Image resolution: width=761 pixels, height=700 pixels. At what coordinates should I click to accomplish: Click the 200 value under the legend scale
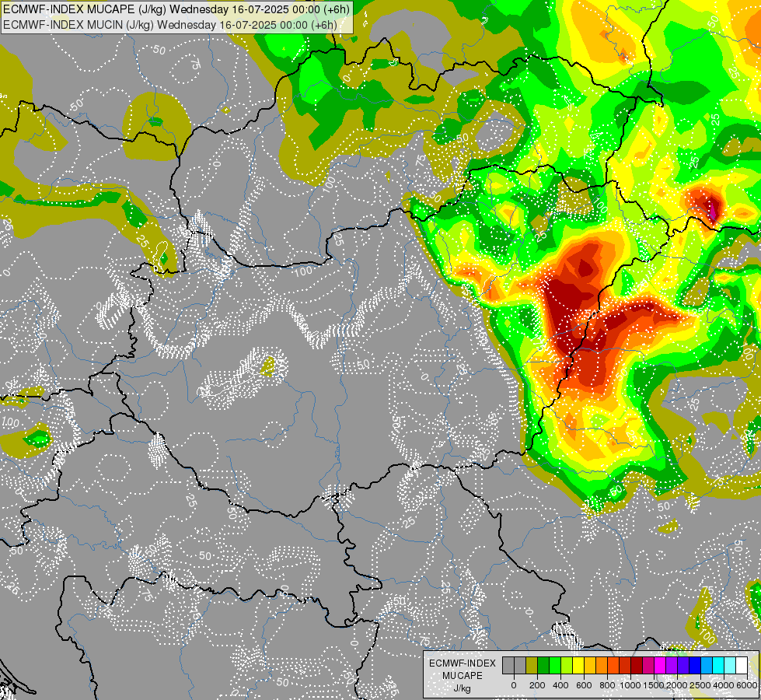point(537,685)
